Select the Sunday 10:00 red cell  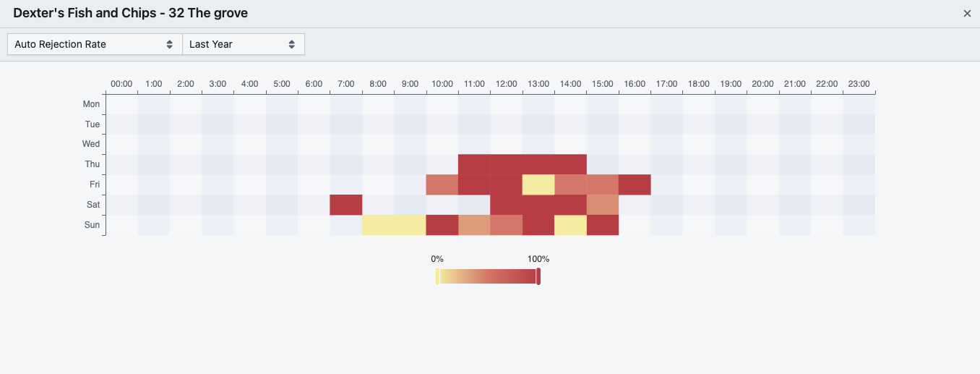[442, 225]
